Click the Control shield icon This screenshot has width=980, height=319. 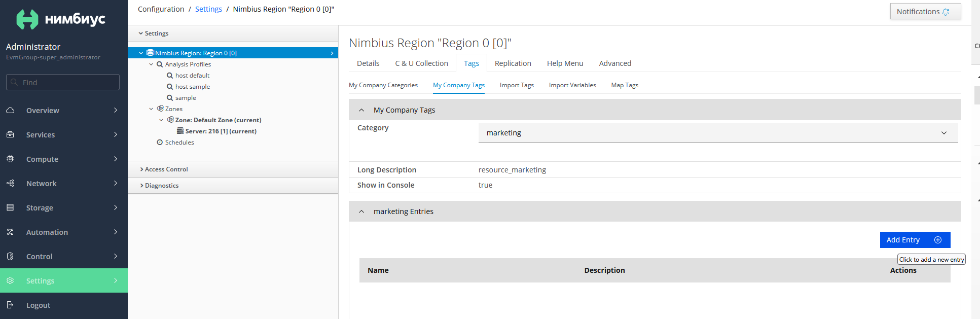10,256
